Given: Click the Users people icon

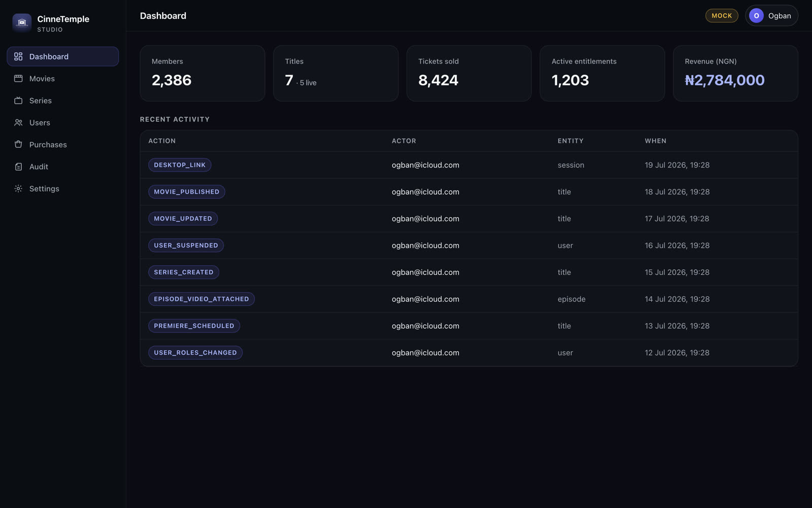Looking at the screenshot, I should pyautogui.click(x=18, y=122).
